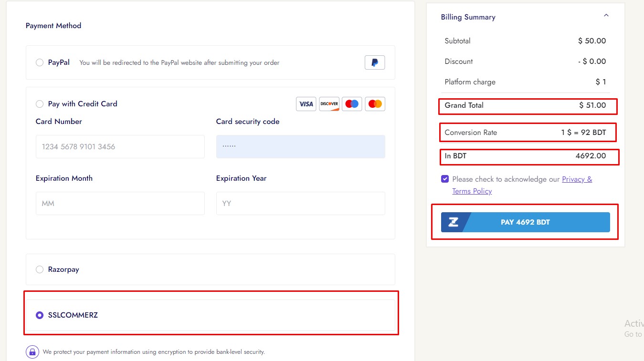Collapse the Billing Summary panel chevron
Viewport: 644px width, 361px height.
(606, 16)
